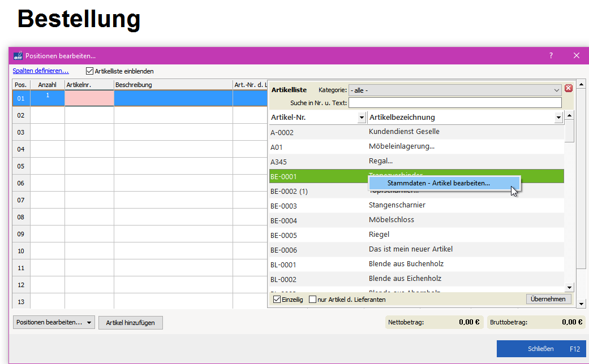The width and height of the screenshot is (589, 364).
Task: Enable nur Artikel d. Lieferanten checkbox
Action: tap(312, 300)
